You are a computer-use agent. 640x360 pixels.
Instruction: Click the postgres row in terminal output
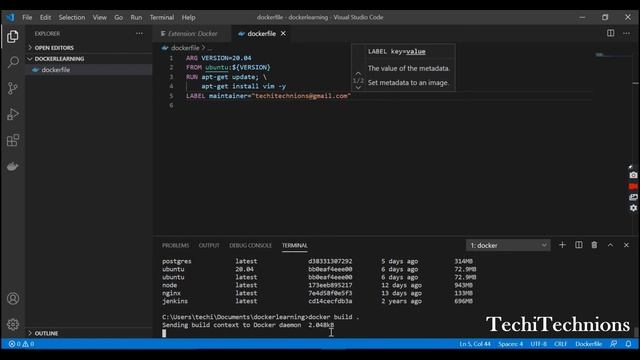click(318, 261)
